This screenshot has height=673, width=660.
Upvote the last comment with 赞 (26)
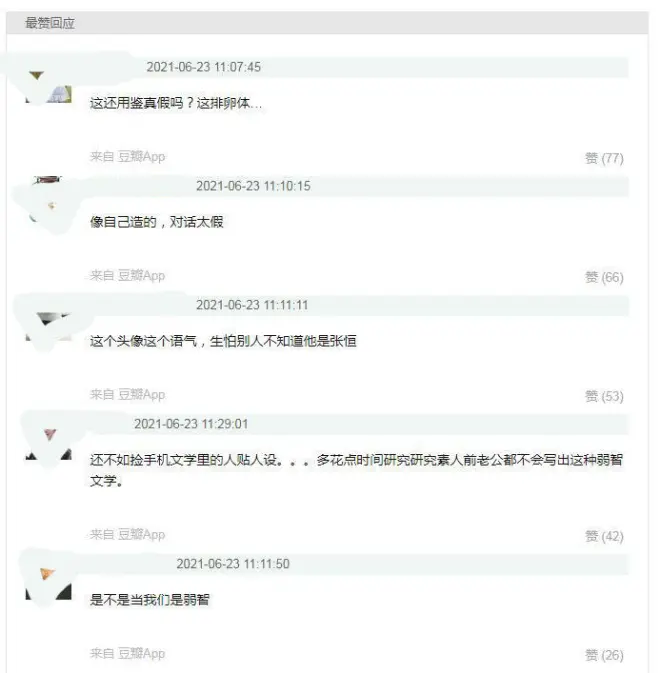604,655
